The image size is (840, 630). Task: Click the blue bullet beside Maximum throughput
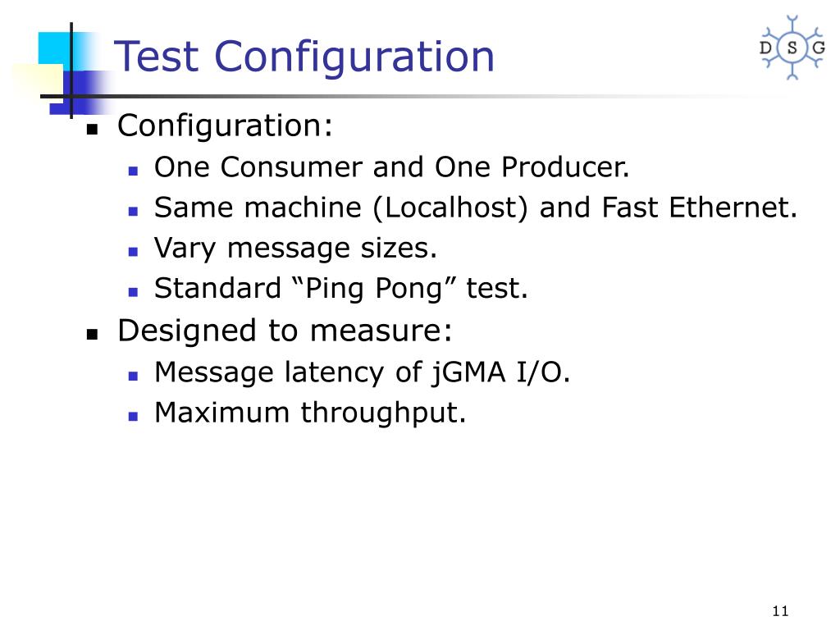(x=134, y=416)
